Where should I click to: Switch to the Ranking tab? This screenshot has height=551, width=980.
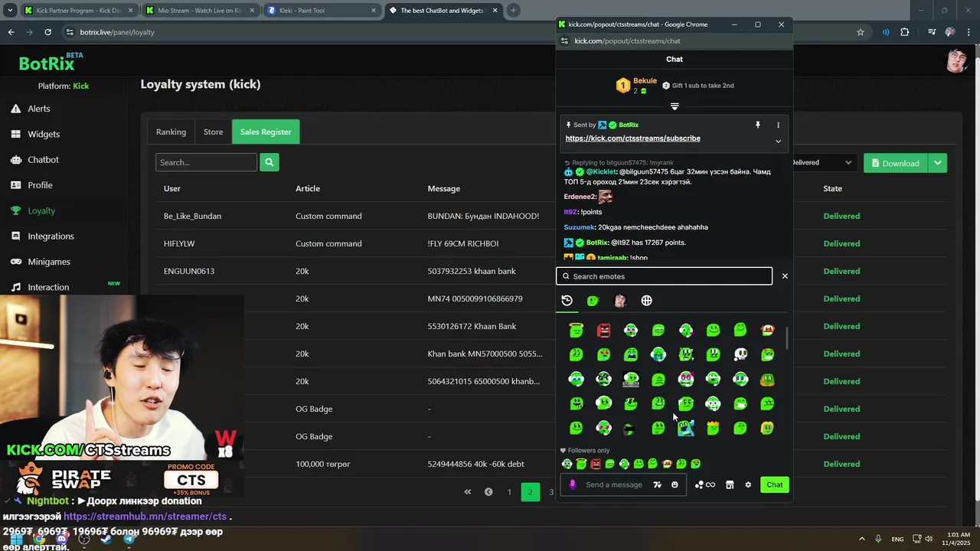pos(171,132)
